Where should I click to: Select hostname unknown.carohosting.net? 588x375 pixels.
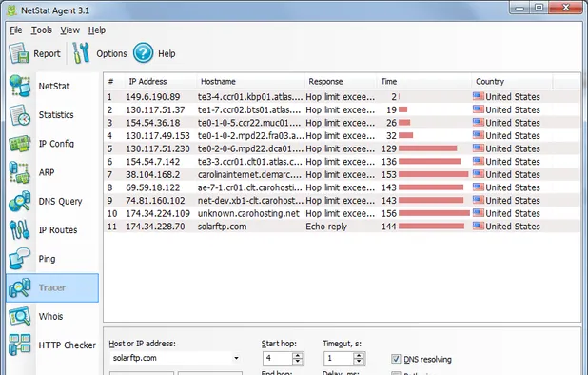[x=248, y=214]
